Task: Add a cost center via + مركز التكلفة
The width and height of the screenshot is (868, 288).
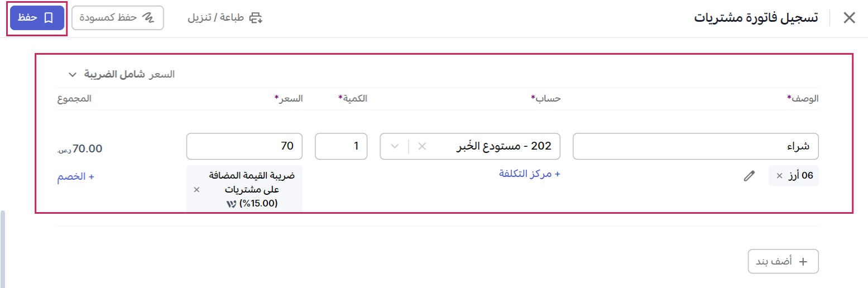Action: 529,174
